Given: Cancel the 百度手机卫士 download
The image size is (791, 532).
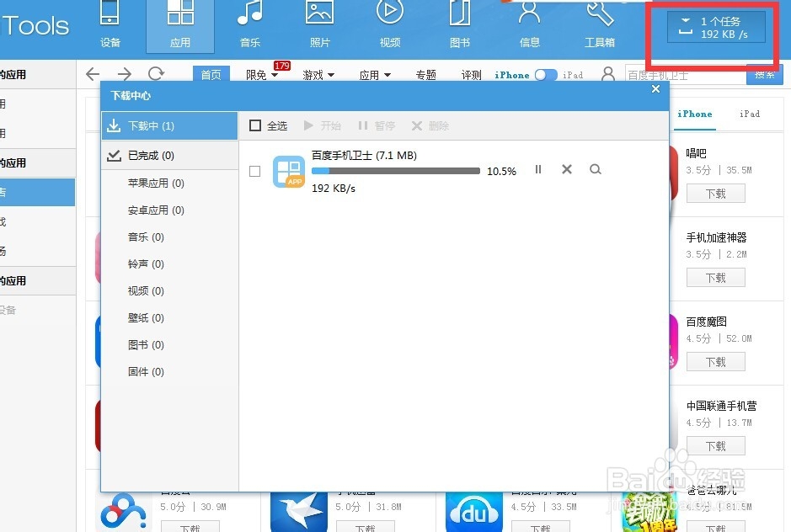Looking at the screenshot, I should tap(567, 169).
